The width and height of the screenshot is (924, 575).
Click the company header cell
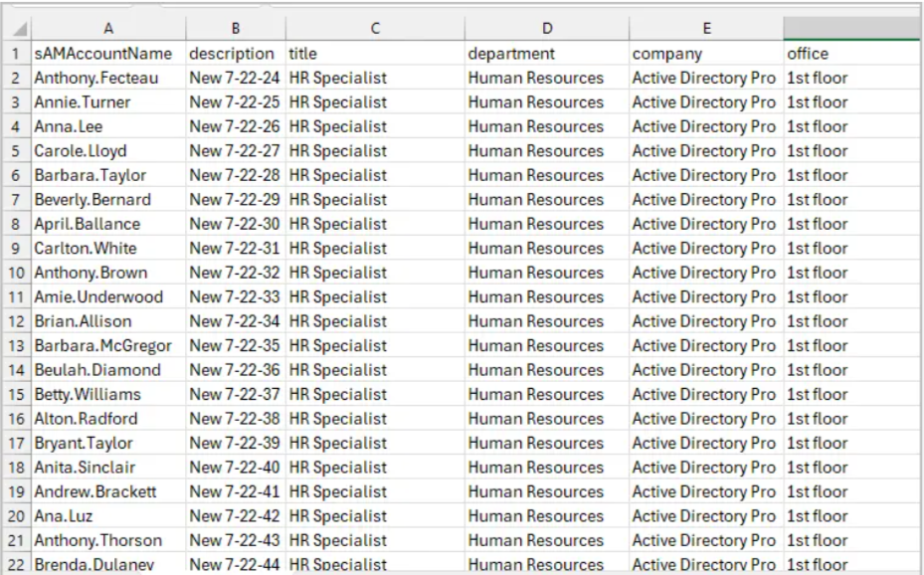[x=706, y=54]
